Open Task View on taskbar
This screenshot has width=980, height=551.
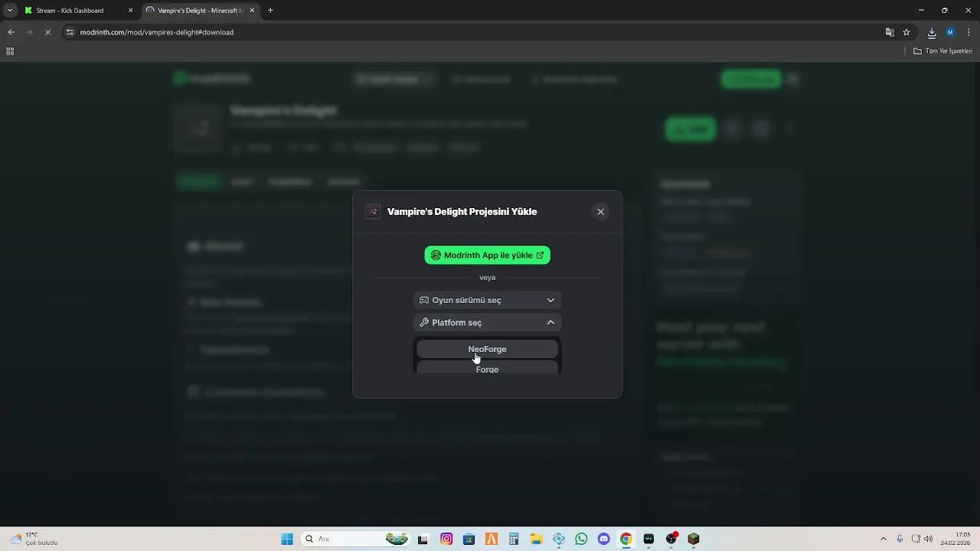tap(423, 539)
